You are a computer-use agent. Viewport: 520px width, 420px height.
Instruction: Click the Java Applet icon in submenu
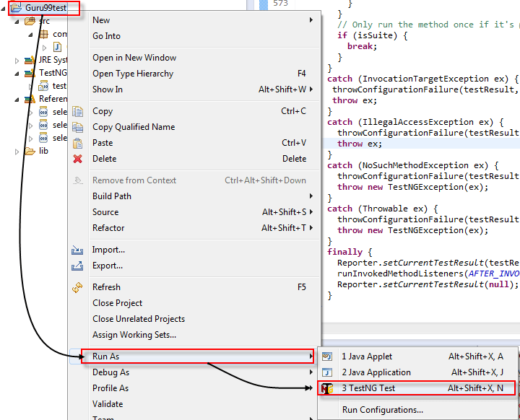coord(327,356)
